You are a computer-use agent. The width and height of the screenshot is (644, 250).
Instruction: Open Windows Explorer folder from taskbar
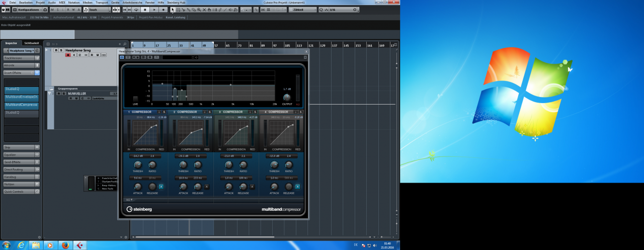coord(36,245)
